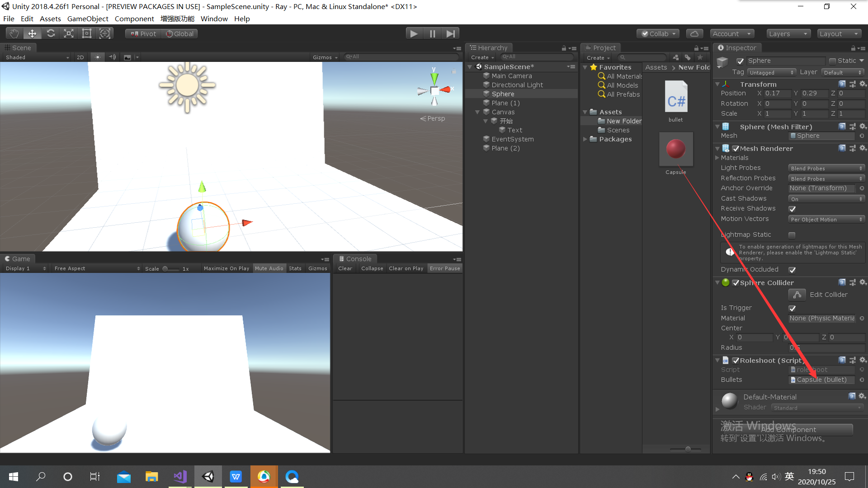
Task: Open the Layers dropdown
Action: pos(788,33)
